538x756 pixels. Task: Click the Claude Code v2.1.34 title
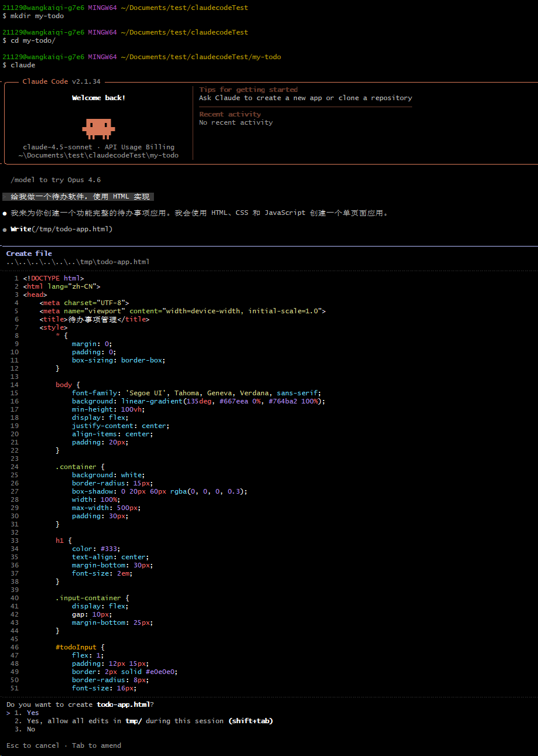click(61, 81)
